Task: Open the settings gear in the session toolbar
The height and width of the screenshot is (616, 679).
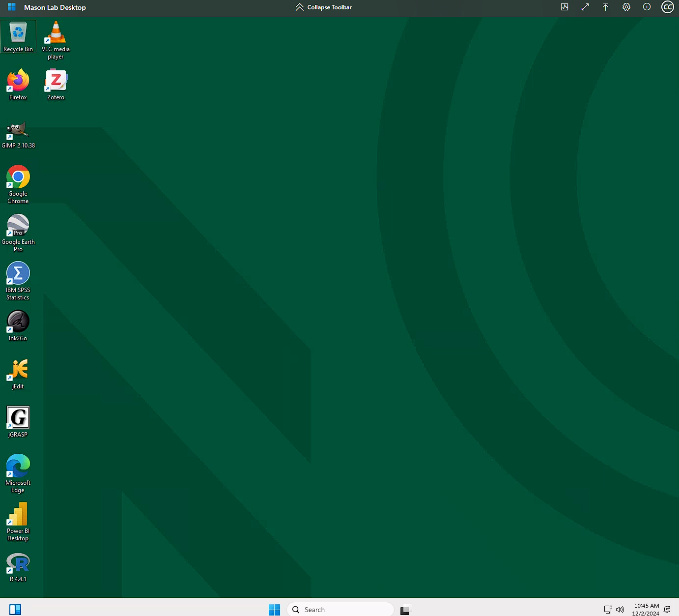Action: 626,7
